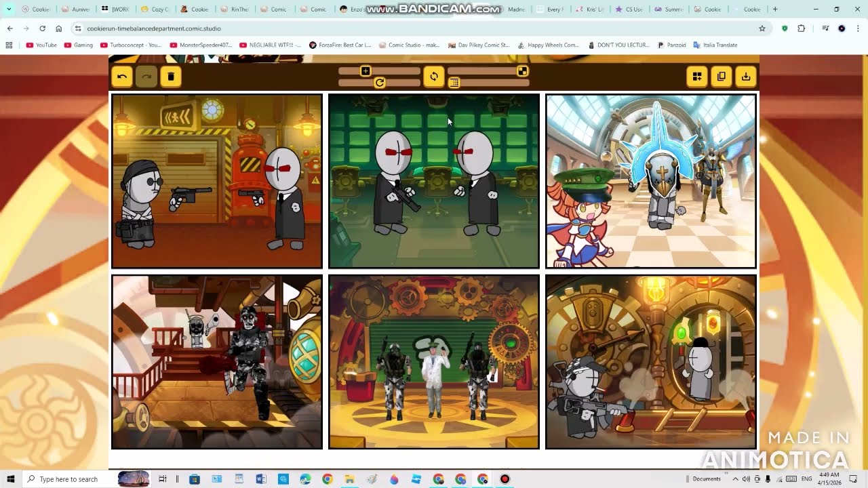Click the address bar URL field
868x488 pixels.
[x=420, y=28]
